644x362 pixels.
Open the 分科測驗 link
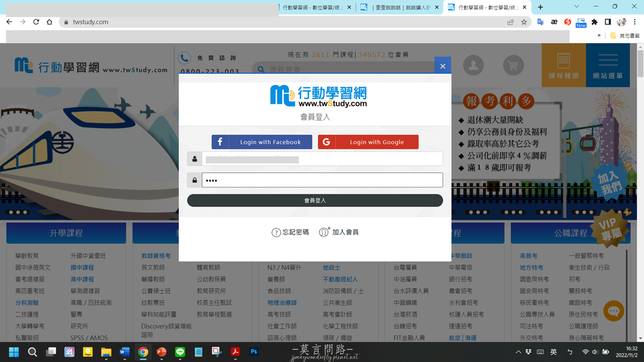[x=27, y=303]
